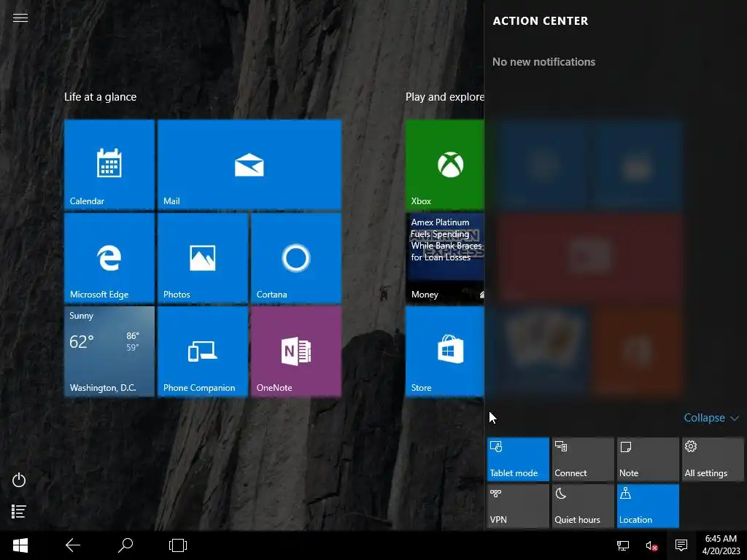Click the network icon in system tray
Screen dimensions: 747x560
tap(623, 545)
